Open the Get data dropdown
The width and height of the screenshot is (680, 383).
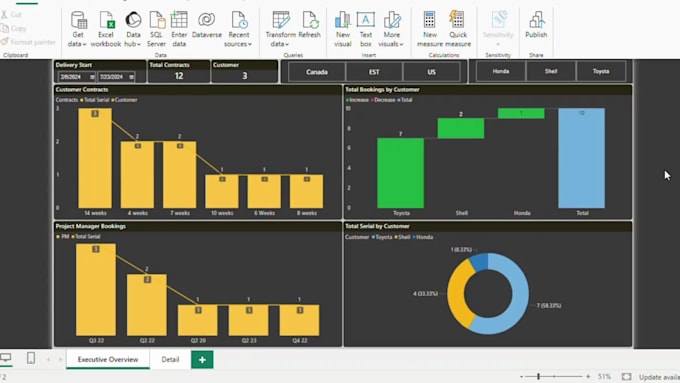click(x=78, y=29)
